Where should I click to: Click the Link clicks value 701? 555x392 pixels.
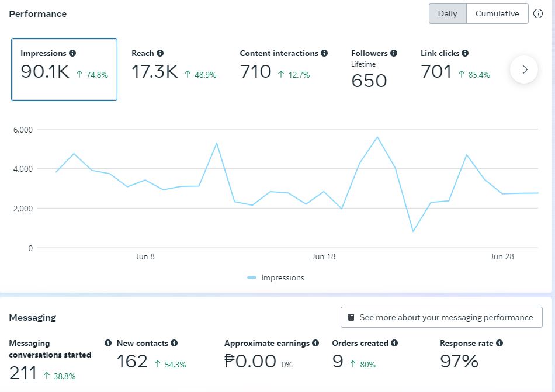point(436,72)
